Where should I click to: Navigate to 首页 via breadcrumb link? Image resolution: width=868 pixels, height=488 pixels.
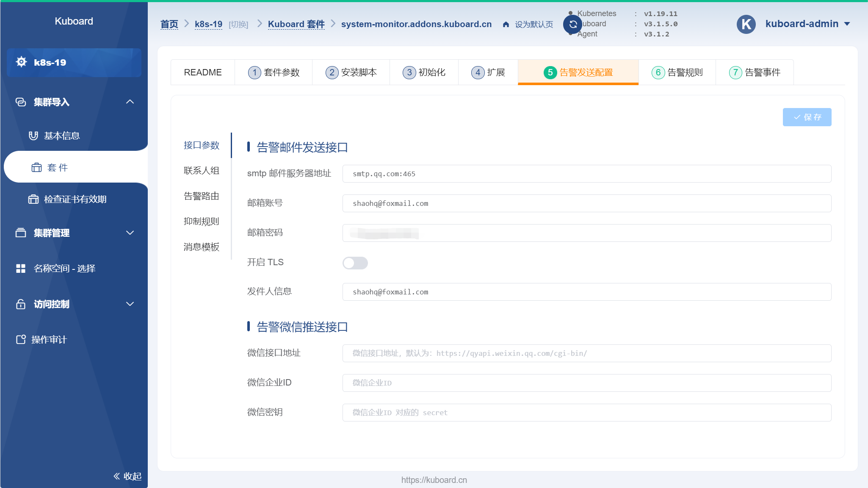pos(169,24)
